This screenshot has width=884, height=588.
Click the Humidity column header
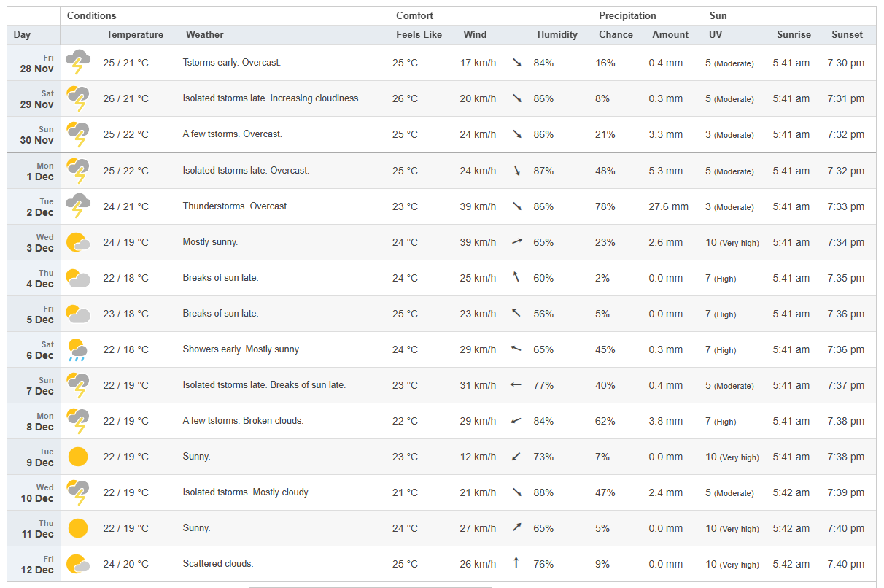tap(557, 34)
